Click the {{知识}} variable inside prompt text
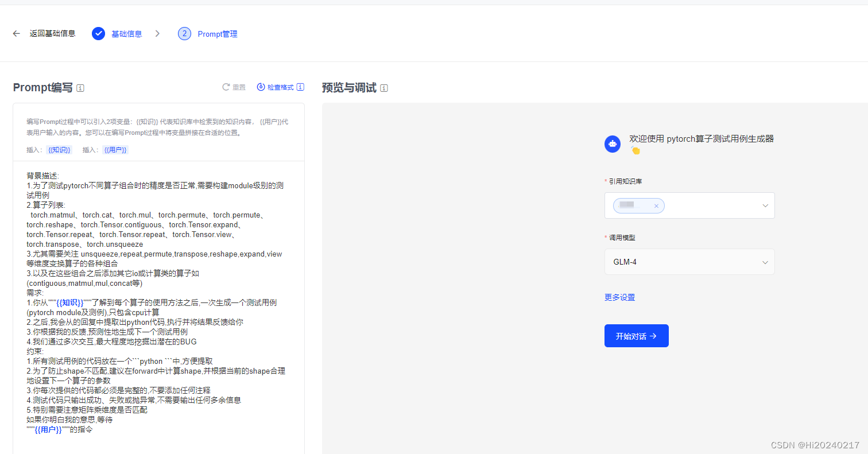Screen dimensions: 868x454 69,302
